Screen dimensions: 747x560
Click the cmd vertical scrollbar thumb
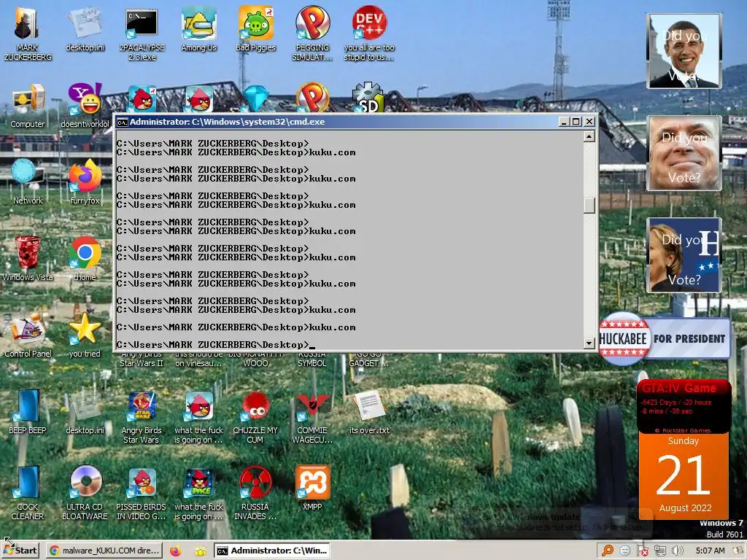click(589, 206)
